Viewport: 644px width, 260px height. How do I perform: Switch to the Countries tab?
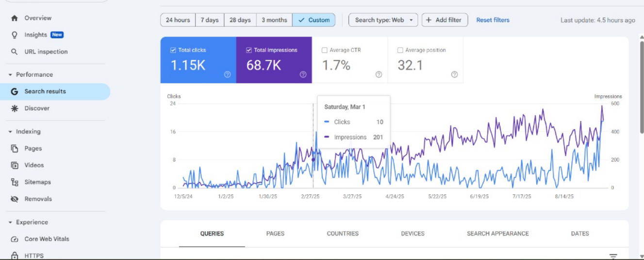tap(343, 234)
